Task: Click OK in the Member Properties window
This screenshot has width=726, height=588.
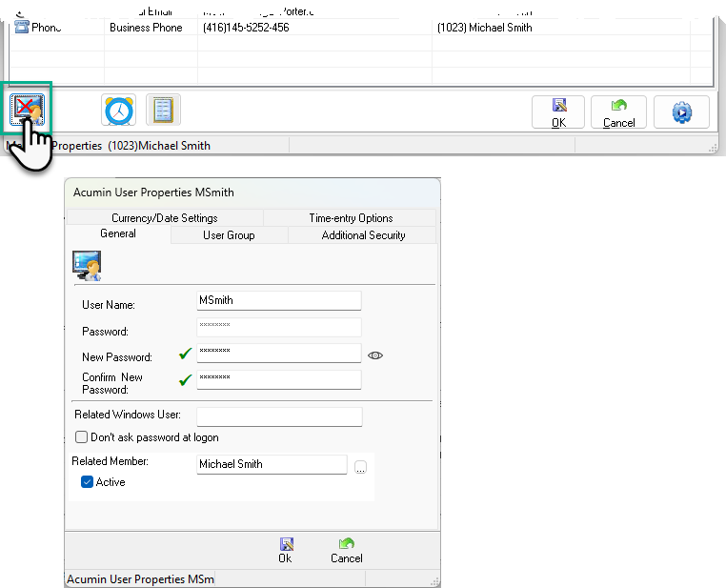Action: click(558, 112)
